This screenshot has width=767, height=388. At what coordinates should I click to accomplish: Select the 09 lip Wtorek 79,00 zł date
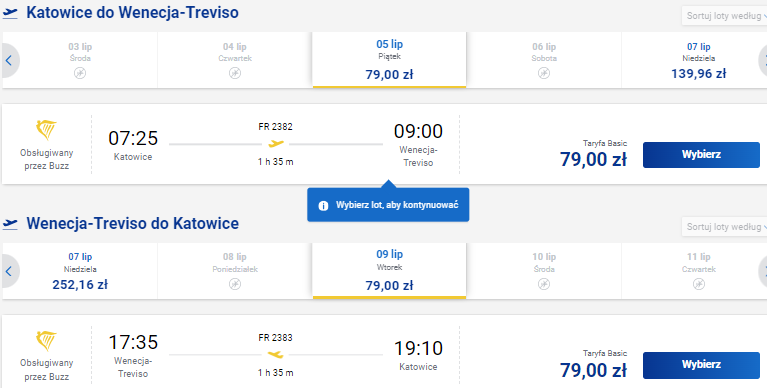tap(389, 271)
